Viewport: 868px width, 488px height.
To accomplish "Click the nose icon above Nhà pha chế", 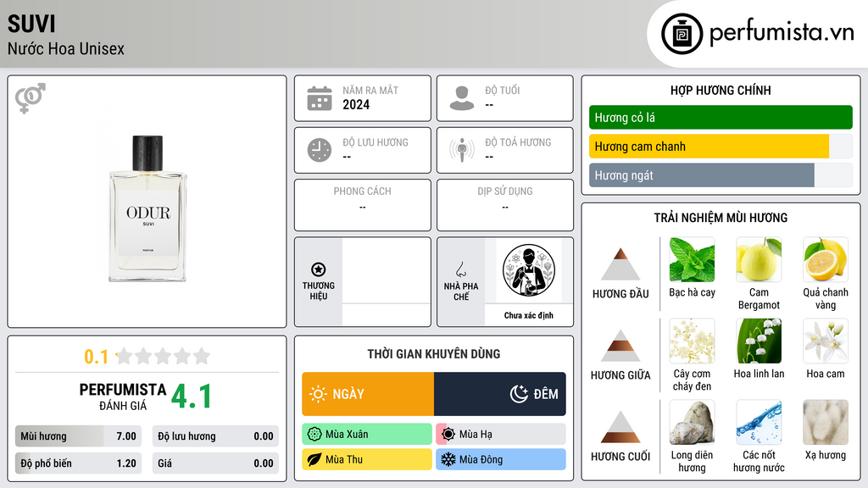I will coord(461,269).
